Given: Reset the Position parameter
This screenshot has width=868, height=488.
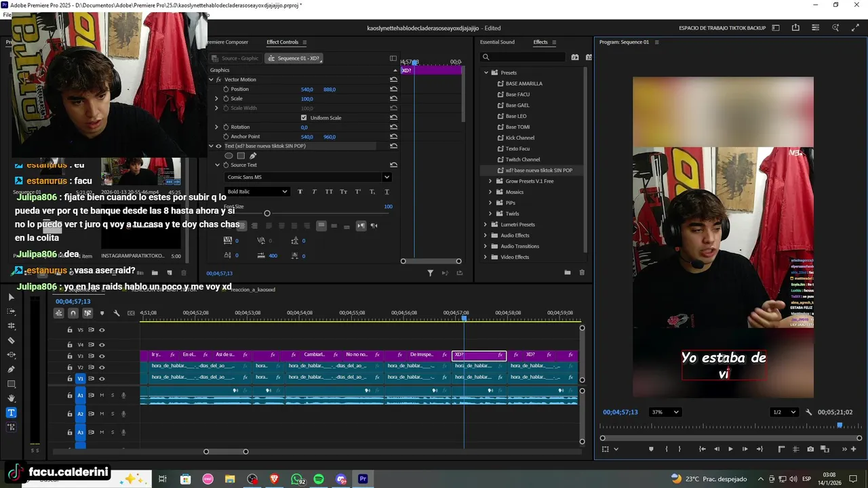Looking at the screenshot, I should [393, 89].
